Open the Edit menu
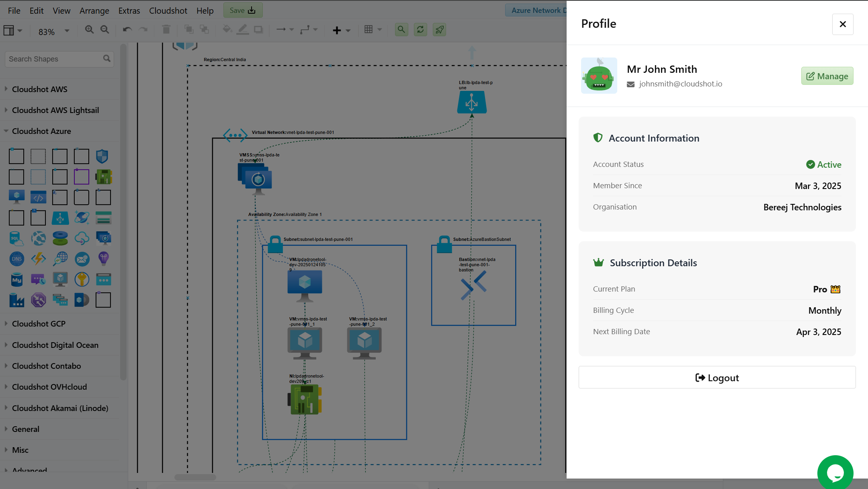Image resolution: width=868 pixels, height=489 pixels. (37, 10)
